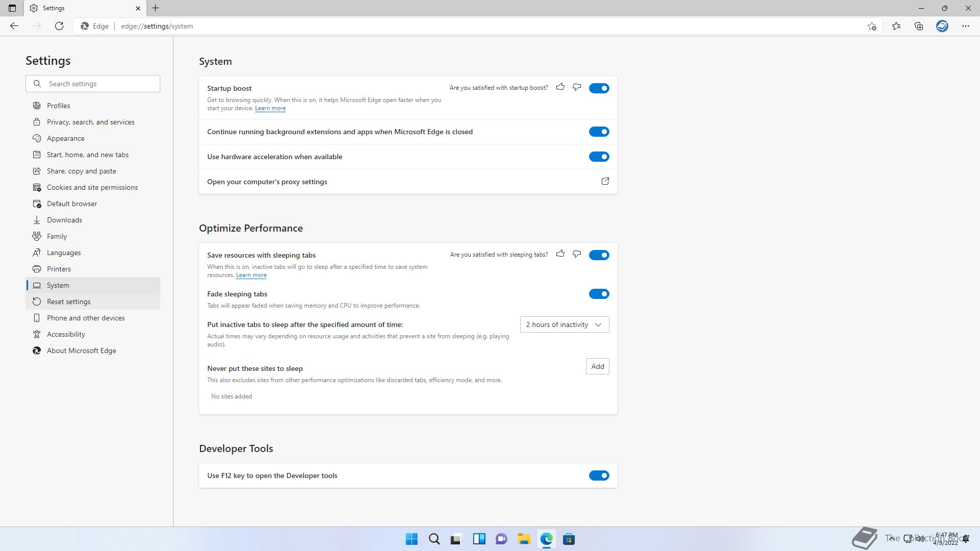Click thumbs down for startup boost
The width and height of the screenshot is (980, 551).
pos(577,87)
